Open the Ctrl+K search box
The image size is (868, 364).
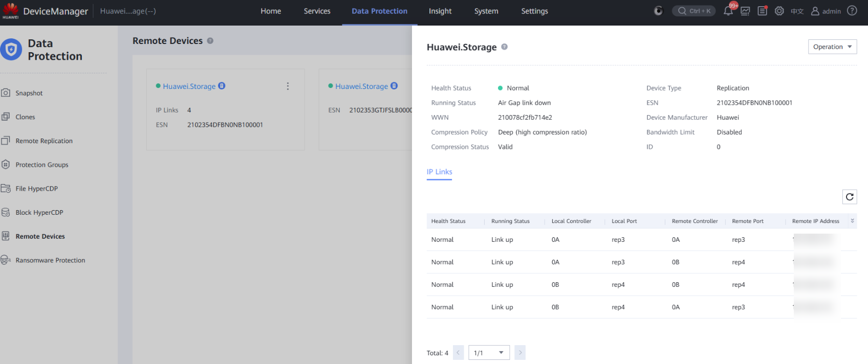click(694, 11)
